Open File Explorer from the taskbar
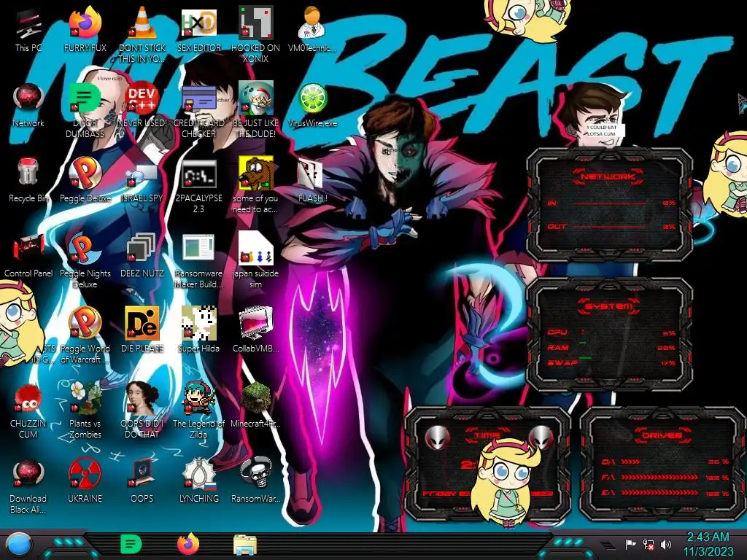The height and width of the screenshot is (560, 747). [x=245, y=545]
